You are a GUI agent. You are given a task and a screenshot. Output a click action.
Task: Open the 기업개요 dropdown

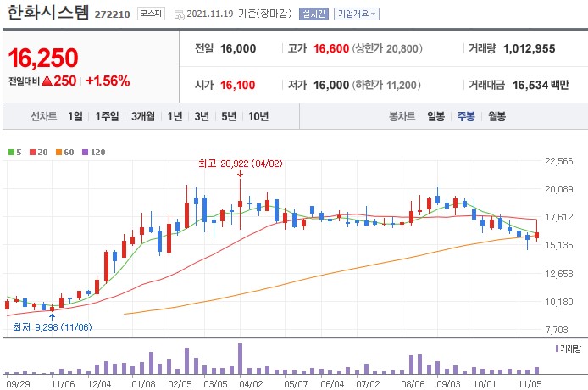(356, 14)
